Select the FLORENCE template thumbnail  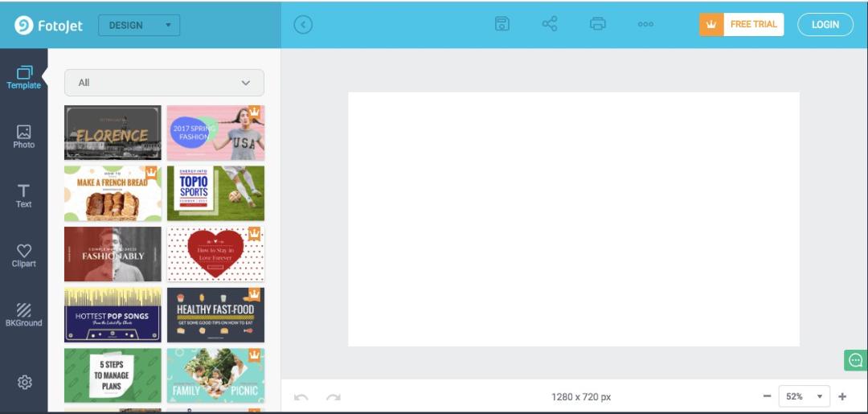(x=113, y=133)
